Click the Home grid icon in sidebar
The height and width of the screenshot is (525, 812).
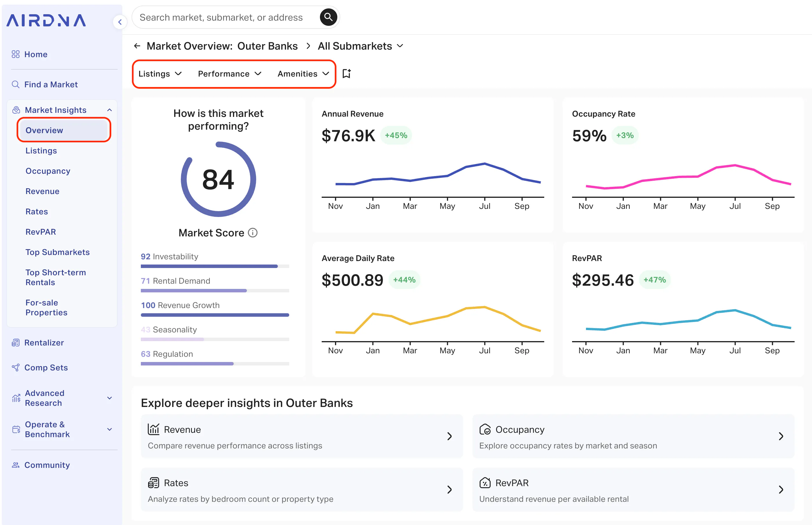tap(16, 54)
